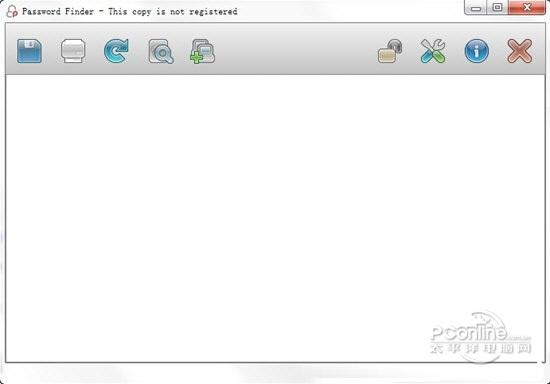The height and width of the screenshot is (384, 550).
Task: Click the green plus Add computers icon
Action: point(202,51)
